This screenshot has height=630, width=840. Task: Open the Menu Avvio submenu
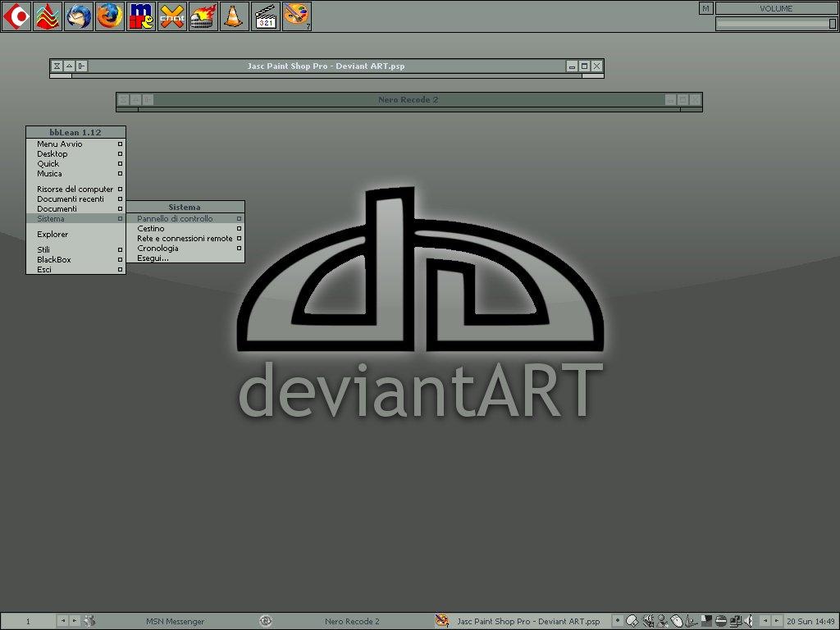tap(75, 144)
